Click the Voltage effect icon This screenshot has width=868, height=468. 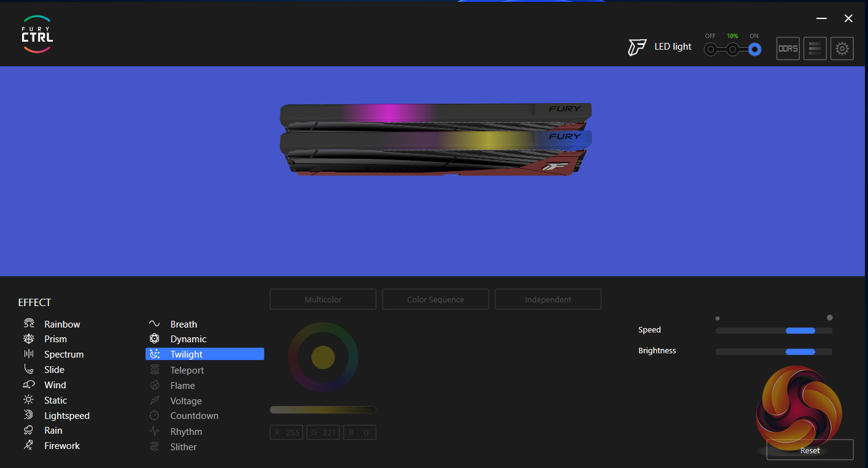click(155, 401)
